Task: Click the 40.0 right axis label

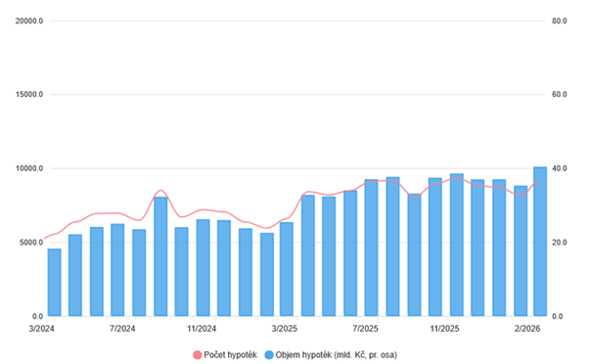Action: point(559,168)
